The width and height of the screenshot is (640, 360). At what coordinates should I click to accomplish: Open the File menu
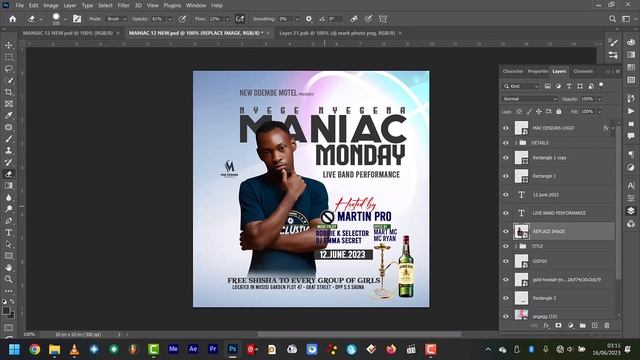pos(20,5)
